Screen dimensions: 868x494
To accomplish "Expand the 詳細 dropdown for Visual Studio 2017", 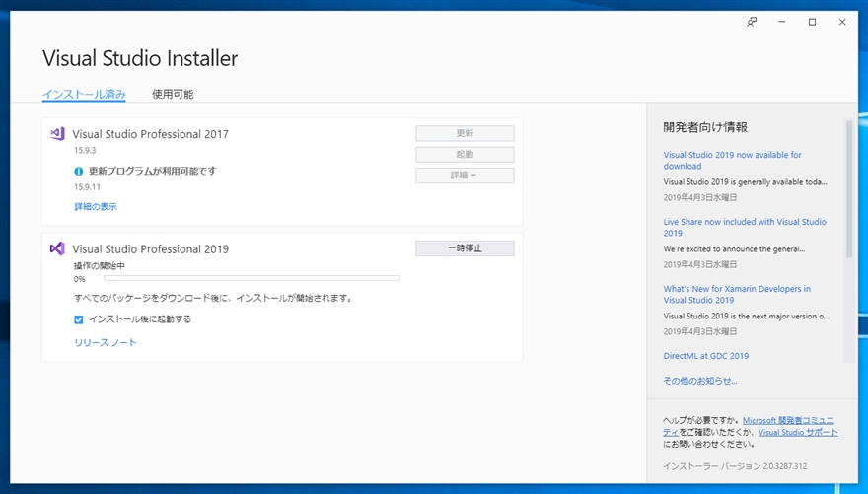I will (465, 176).
